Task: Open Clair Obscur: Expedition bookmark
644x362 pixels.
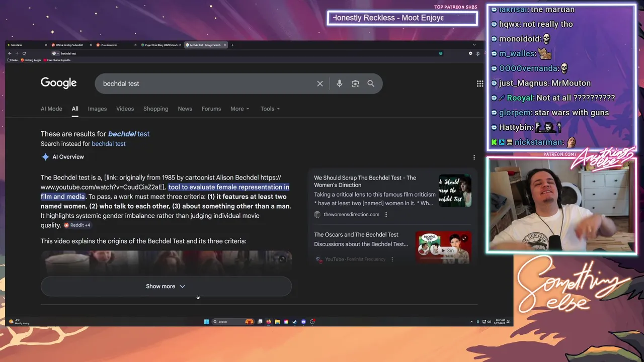Action: pos(57,60)
